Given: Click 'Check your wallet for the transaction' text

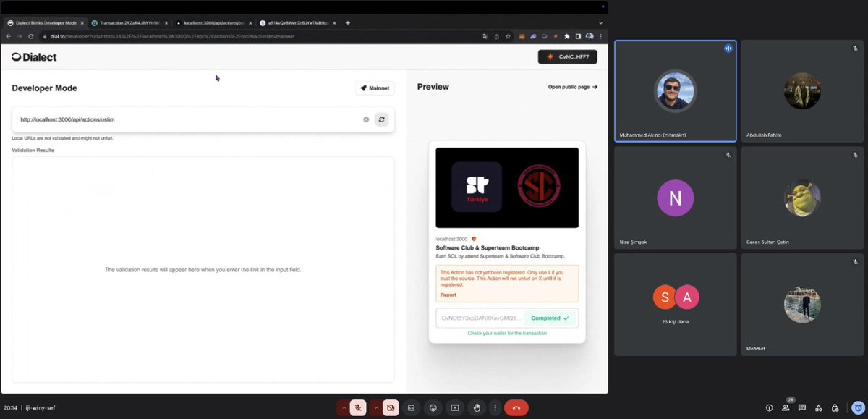Looking at the screenshot, I should point(507,333).
